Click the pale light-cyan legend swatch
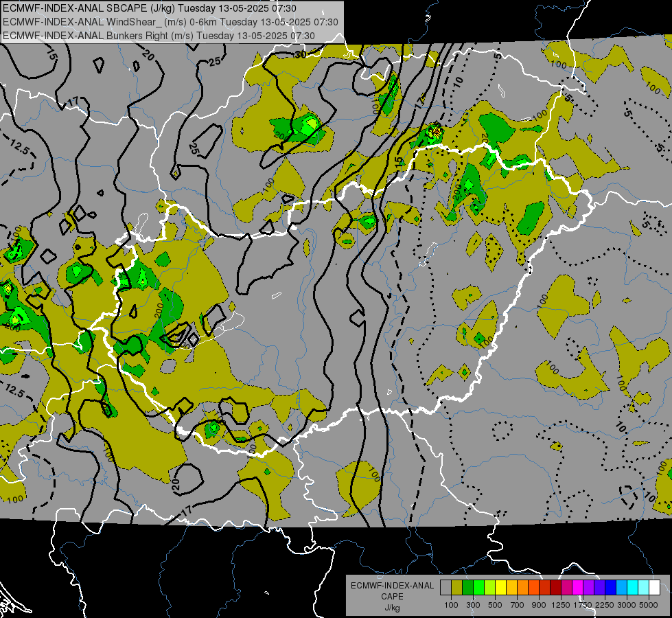672x618 pixels. point(644,588)
